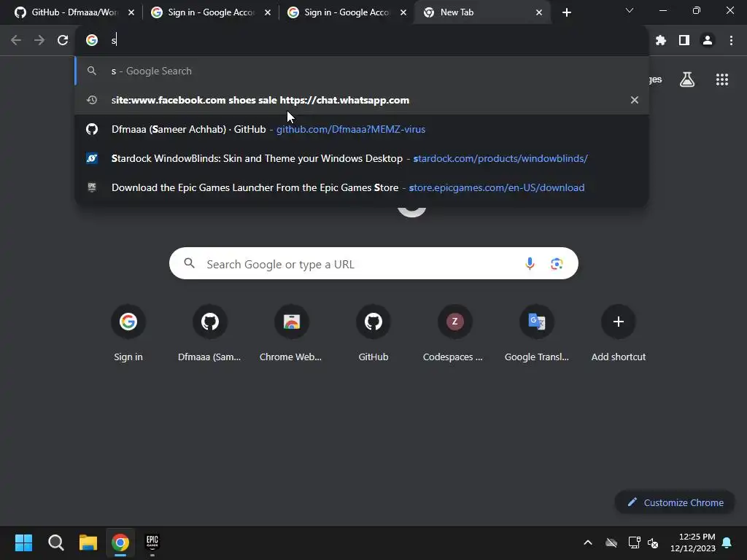The width and height of the screenshot is (747, 560).
Task: Toggle the Chrome side panel icon
Action: (684, 41)
